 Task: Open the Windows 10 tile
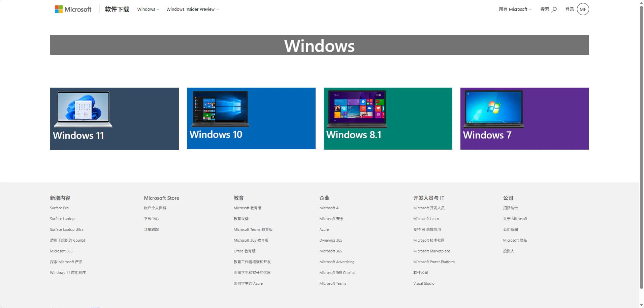(x=251, y=118)
